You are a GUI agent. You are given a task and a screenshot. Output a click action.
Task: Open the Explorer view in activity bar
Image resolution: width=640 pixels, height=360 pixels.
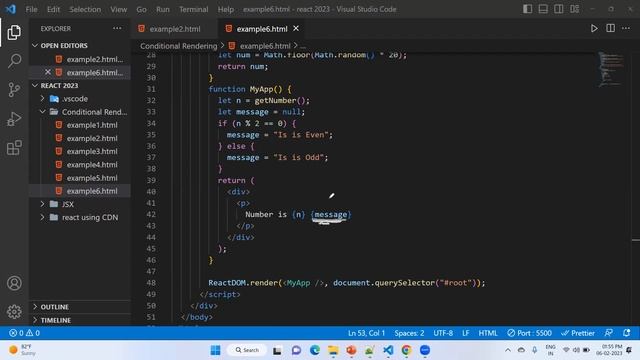coord(14,33)
